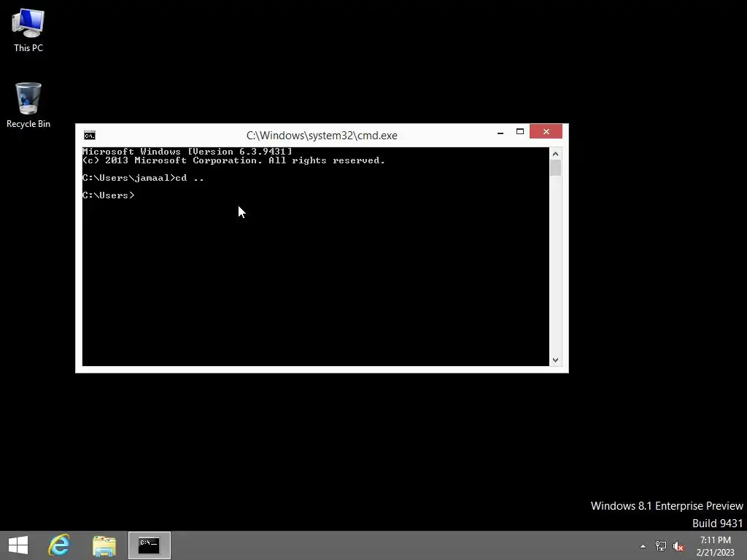
Task: Click the C:\Windows\system32\cmd.exe title bar
Action: (x=322, y=136)
